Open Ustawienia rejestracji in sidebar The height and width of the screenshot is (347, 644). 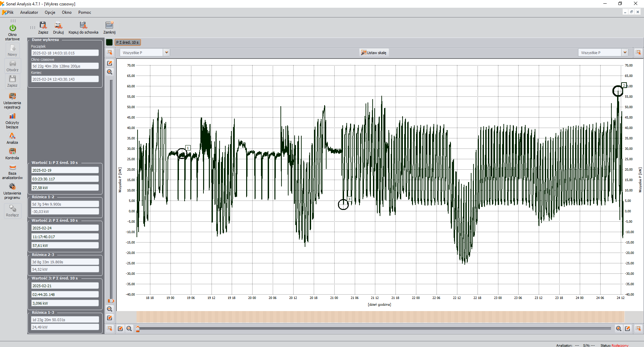coord(12,97)
